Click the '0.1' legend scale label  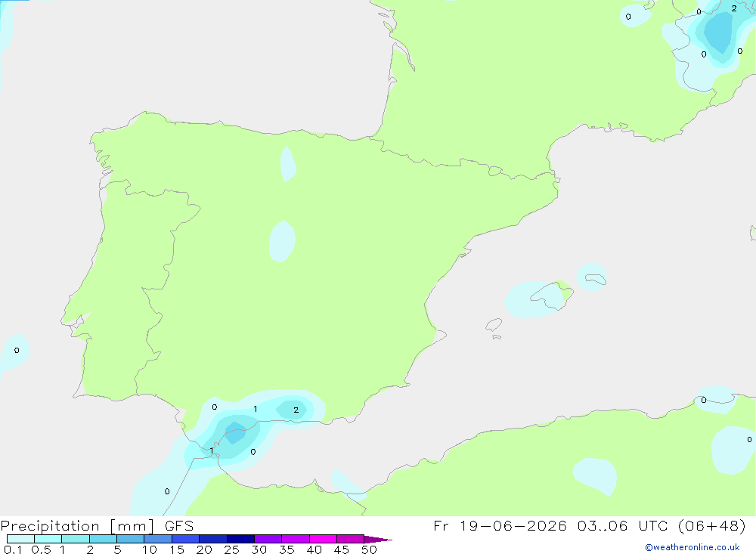pyautogui.click(x=13, y=549)
